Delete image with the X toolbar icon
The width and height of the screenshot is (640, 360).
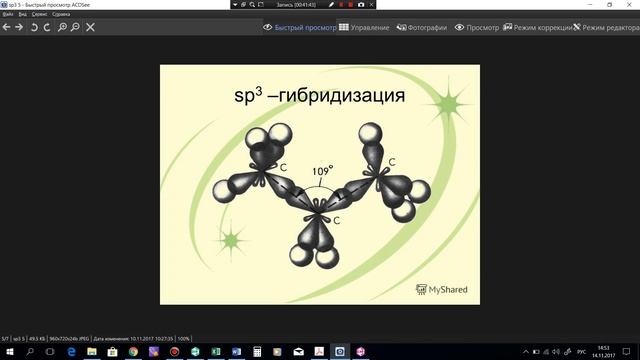tap(91, 27)
